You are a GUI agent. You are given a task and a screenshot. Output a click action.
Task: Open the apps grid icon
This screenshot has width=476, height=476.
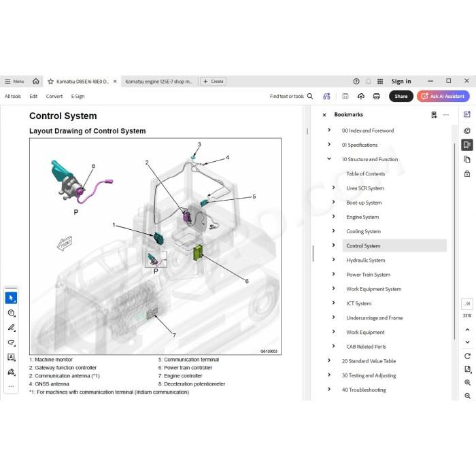[x=380, y=82]
